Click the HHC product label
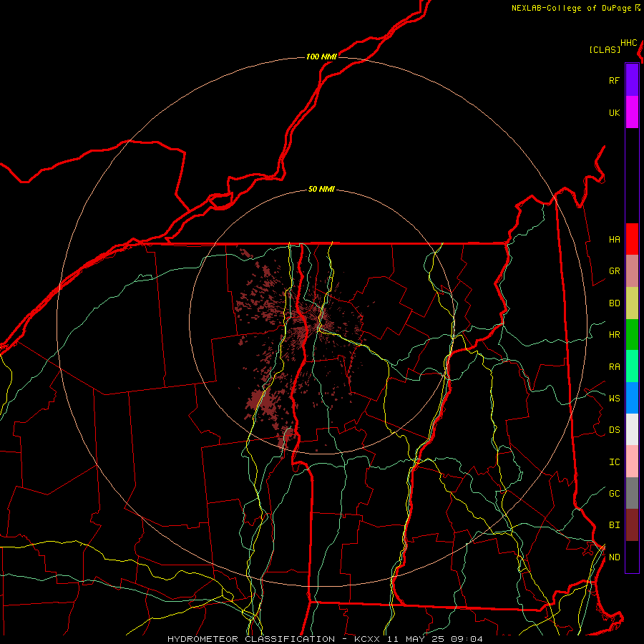Image resolution: width=644 pixels, height=644 pixels. coord(629,43)
